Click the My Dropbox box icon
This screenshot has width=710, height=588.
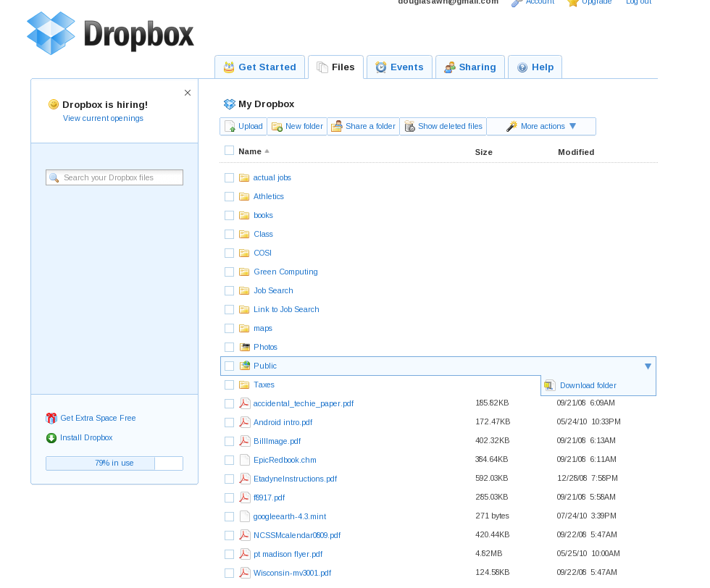[230, 104]
